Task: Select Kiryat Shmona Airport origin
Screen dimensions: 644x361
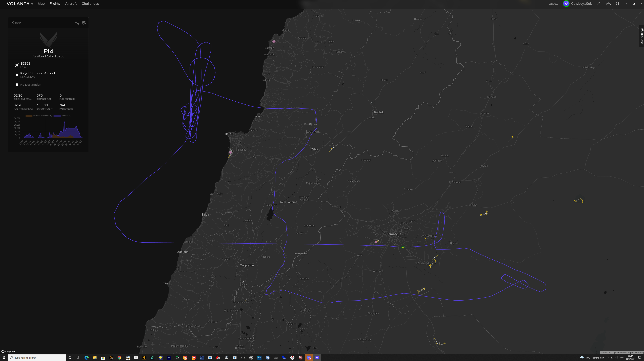Action: [38, 73]
